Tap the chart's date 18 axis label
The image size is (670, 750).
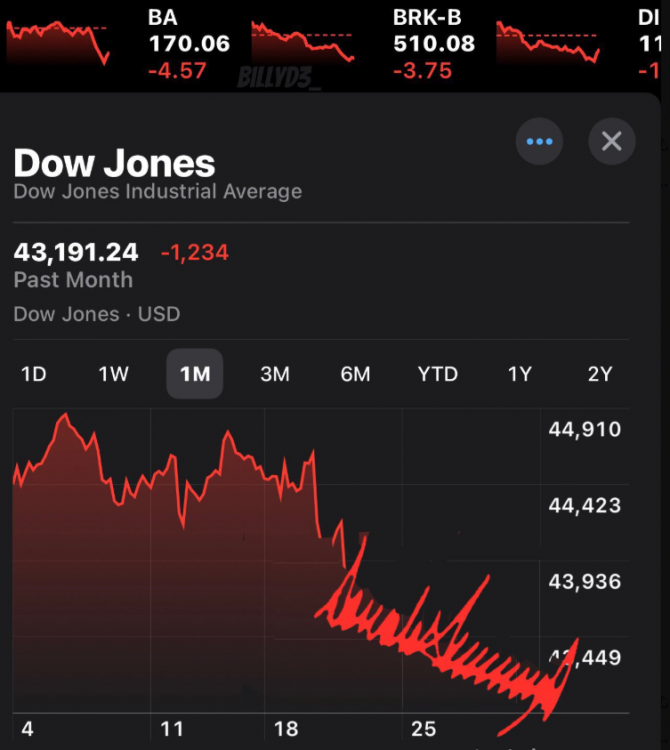pos(285,728)
